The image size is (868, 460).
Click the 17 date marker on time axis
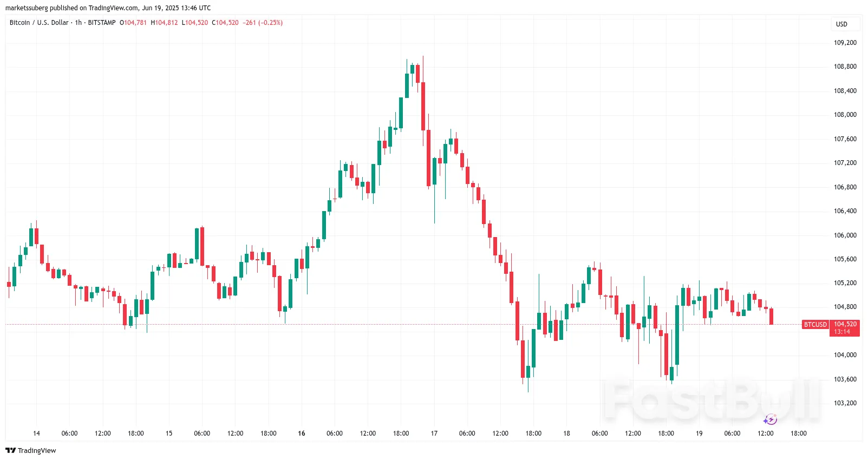[x=434, y=433]
